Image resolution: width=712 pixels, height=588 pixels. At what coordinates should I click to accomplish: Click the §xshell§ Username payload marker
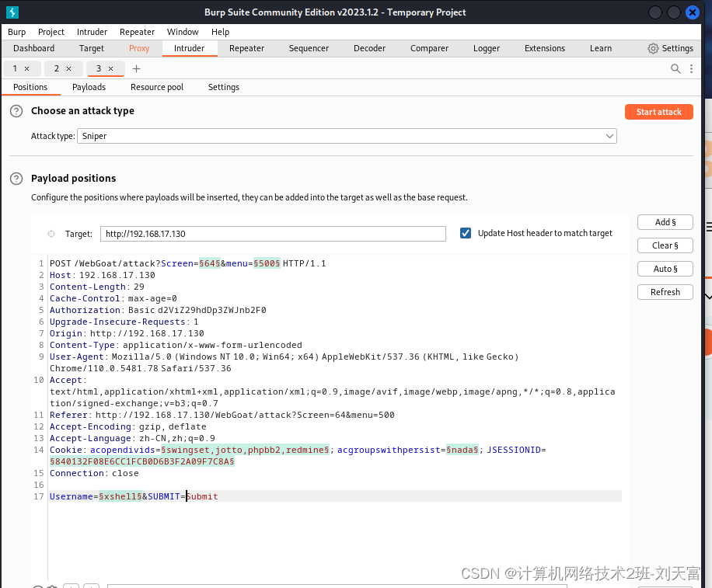point(120,497)
